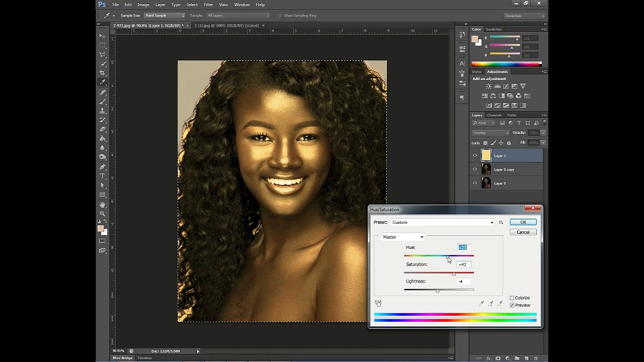Screen dimensions: 644x362
Task: Select the Spot Healing Brush tool
Action: point(103,92)
